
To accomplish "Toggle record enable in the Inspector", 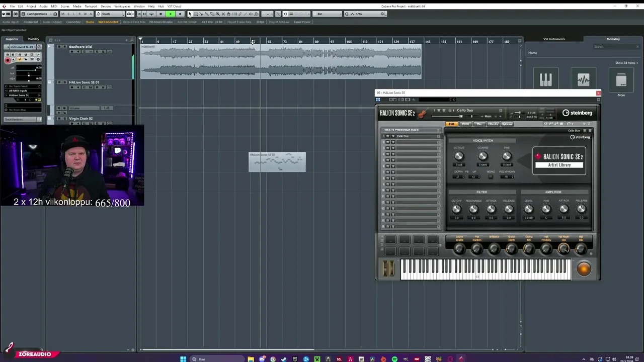I will [8, 60].
